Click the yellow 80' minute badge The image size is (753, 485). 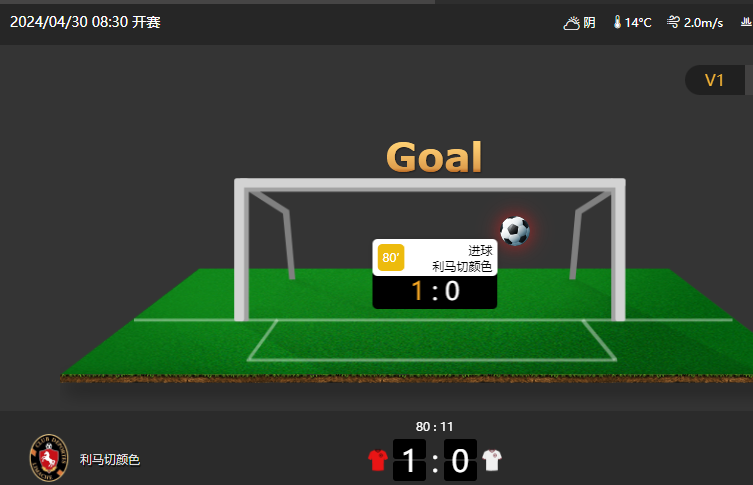pyautogui.click(x=391, y=257)
